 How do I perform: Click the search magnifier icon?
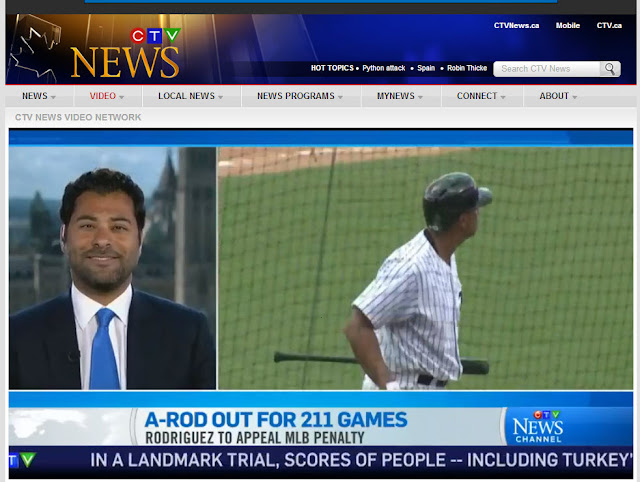[x=610, y=69]
